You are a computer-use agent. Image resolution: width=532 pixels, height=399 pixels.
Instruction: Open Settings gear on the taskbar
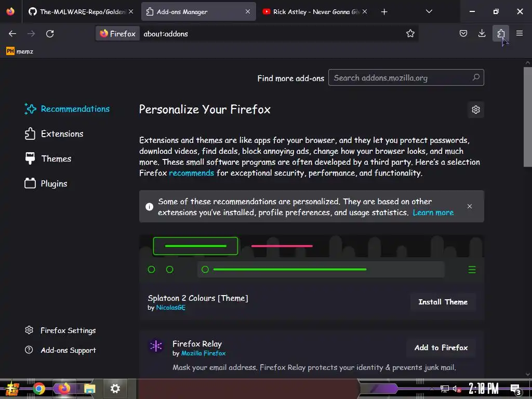click(x=115, y=389)
